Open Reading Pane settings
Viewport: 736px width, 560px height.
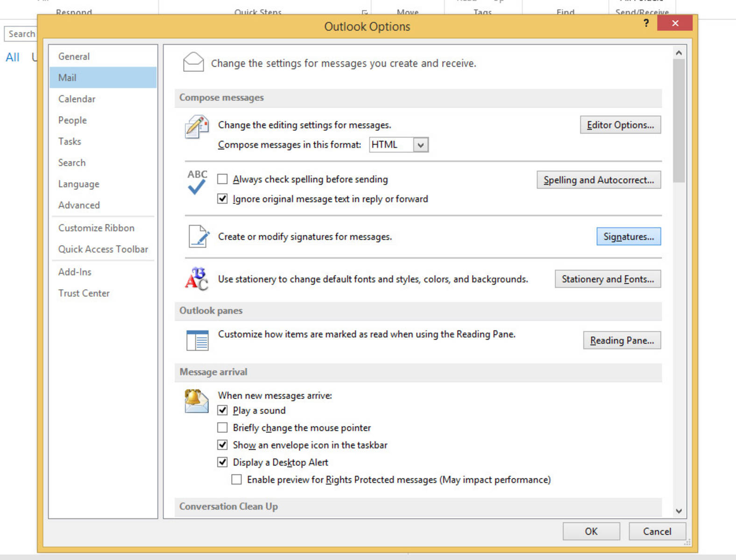tap(622, 340)
